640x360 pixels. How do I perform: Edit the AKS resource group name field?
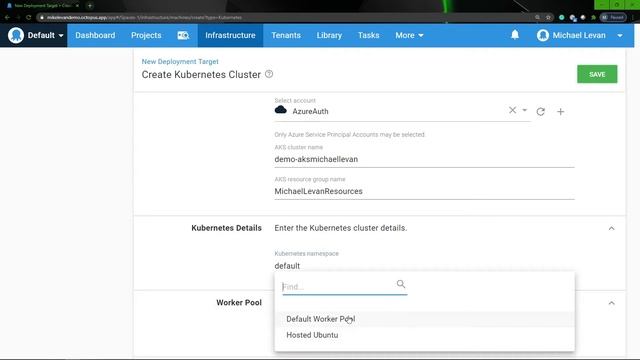coord(424,191)
